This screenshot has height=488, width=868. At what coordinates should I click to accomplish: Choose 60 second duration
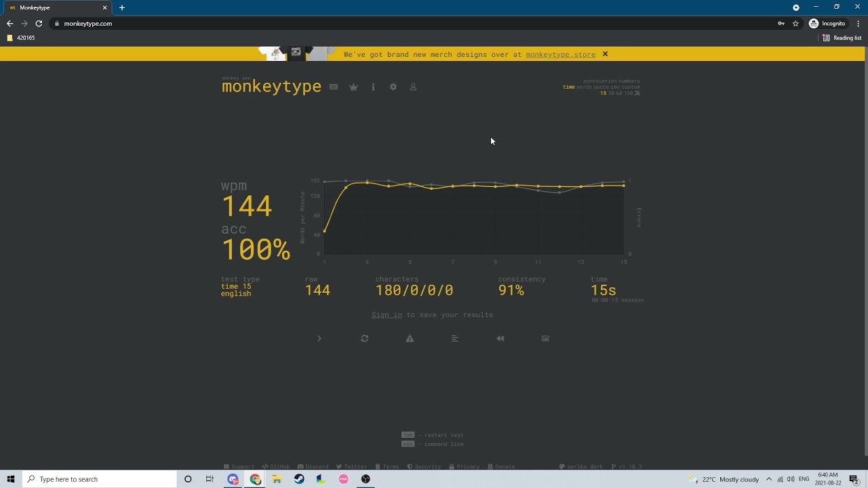(619, 93)
